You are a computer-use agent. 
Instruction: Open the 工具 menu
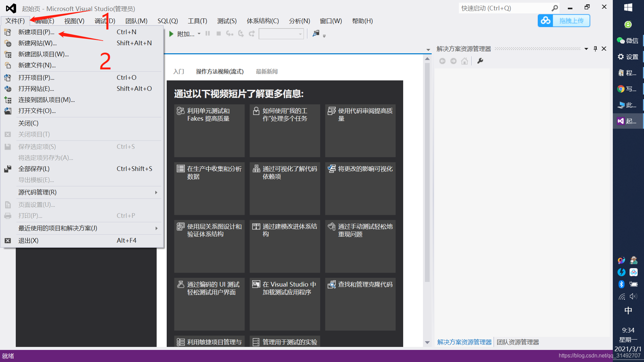197,21
